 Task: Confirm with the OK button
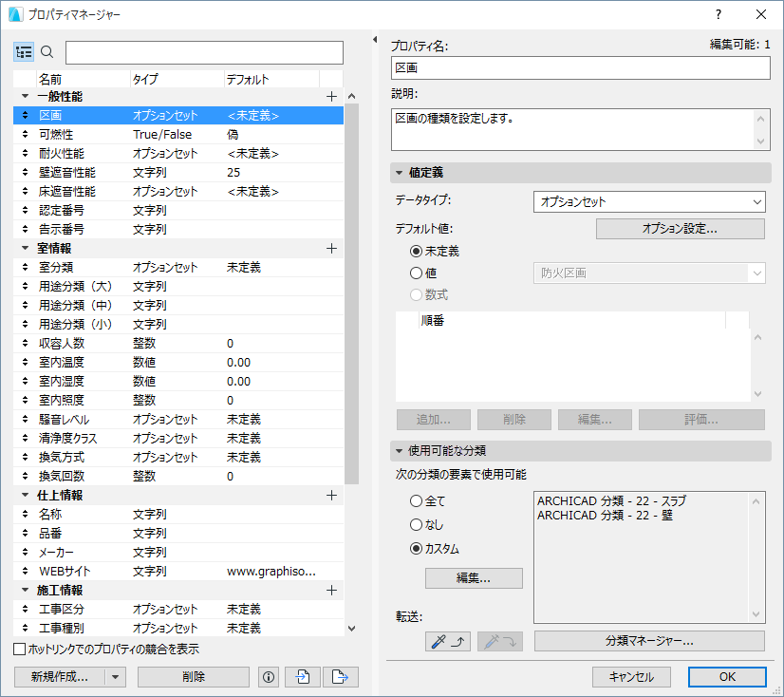(x=727, y=677)
